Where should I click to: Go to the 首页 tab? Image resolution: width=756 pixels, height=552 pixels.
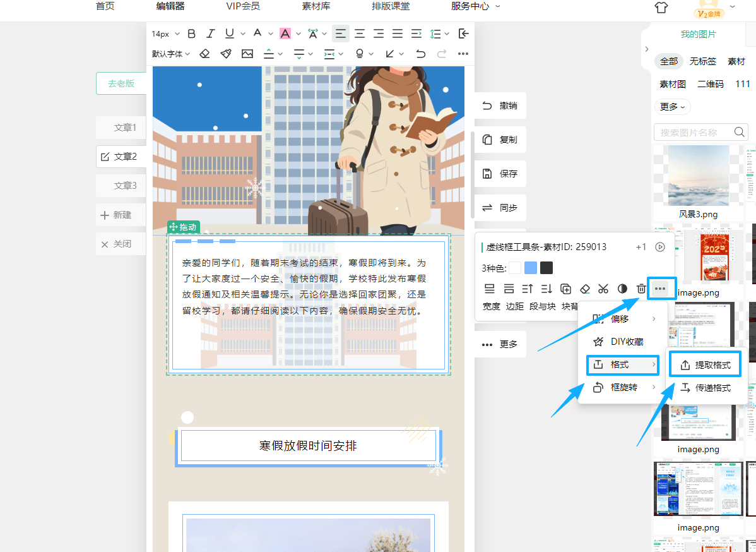tap(105, 6)
